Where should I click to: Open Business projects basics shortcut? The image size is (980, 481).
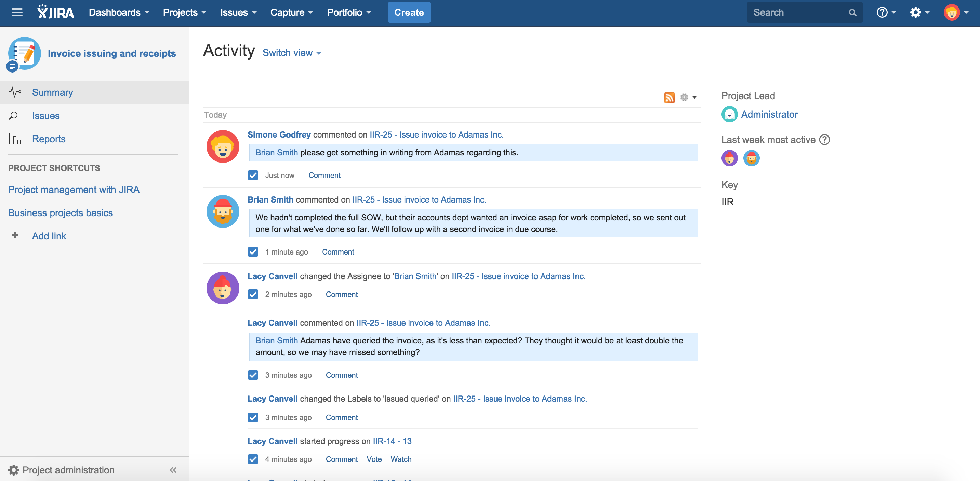(61, 213)
